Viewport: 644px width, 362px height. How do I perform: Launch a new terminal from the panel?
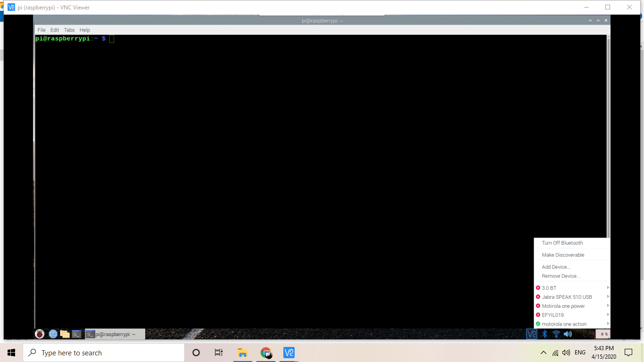(x=76, y=334)
